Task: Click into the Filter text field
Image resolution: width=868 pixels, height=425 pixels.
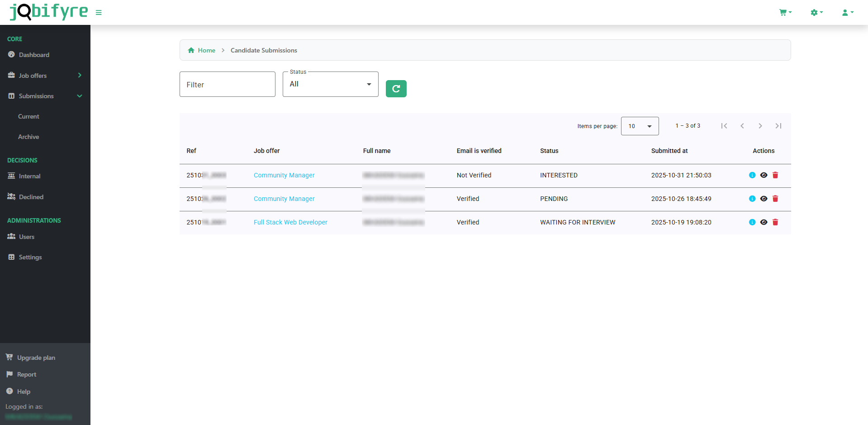Action: tap(227, 84)
